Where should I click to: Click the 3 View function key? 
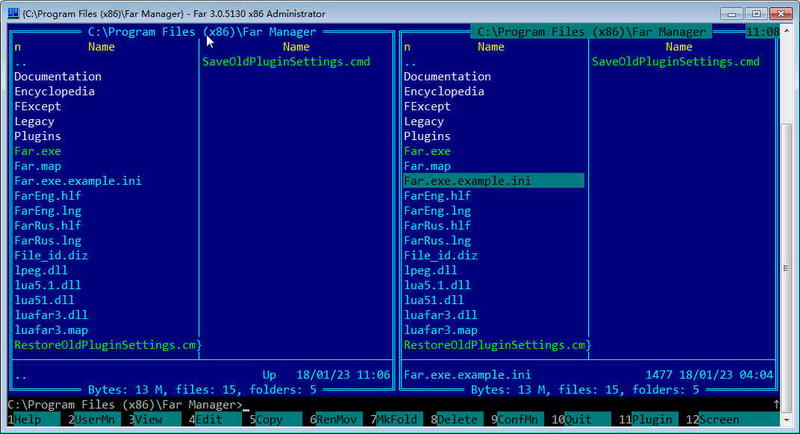[x=154, y=419]
